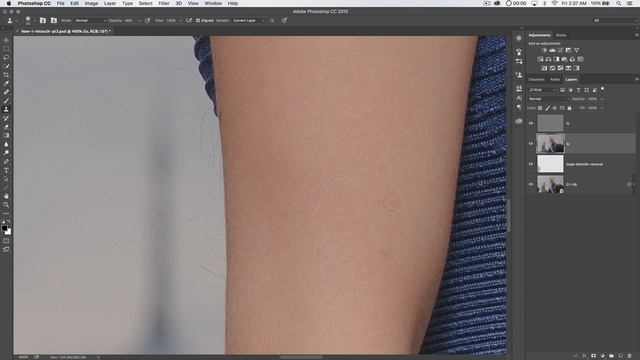Select the Hand tool
Viewport: 640px width, 360px height.
(6, 196)
